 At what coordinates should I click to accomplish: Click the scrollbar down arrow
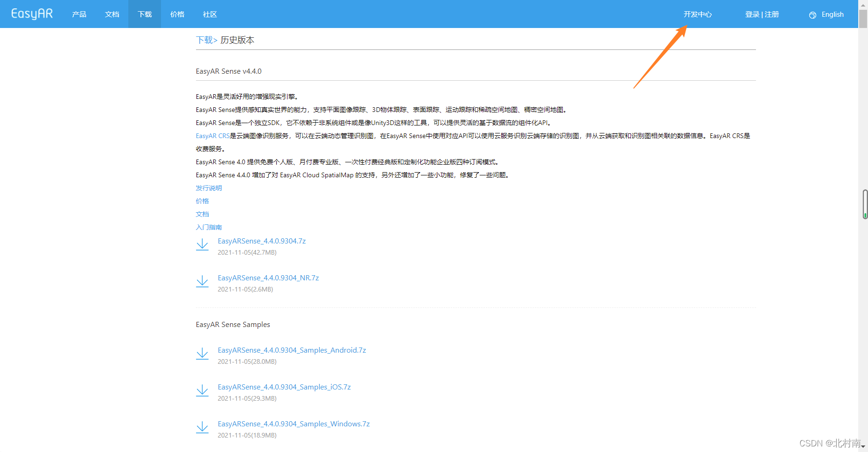(863, 447)
